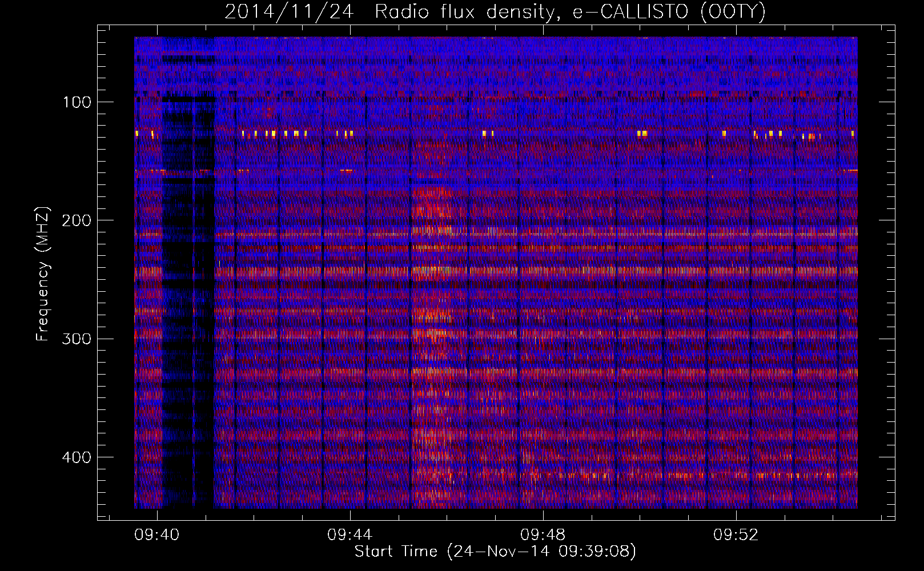Screen dimensions: 924x571
Task: Click the "09:52" time tick label
Action: pyautogui.click(x=736, y=535)
